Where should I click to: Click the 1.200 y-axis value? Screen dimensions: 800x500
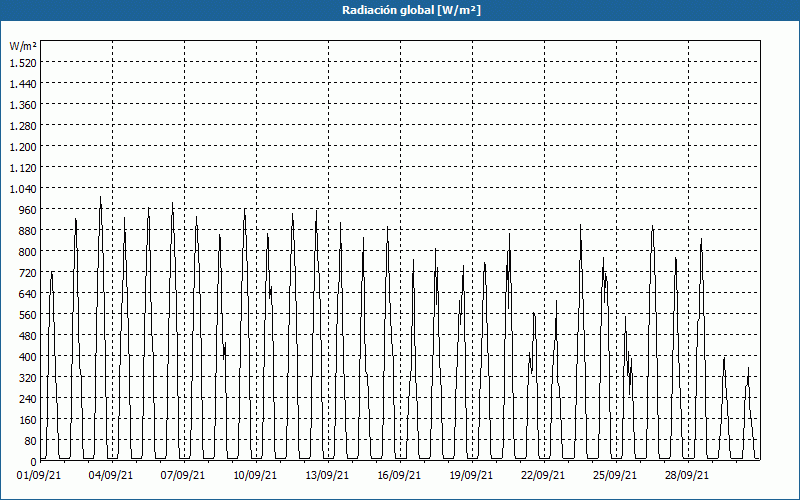(x=23, y=146)
